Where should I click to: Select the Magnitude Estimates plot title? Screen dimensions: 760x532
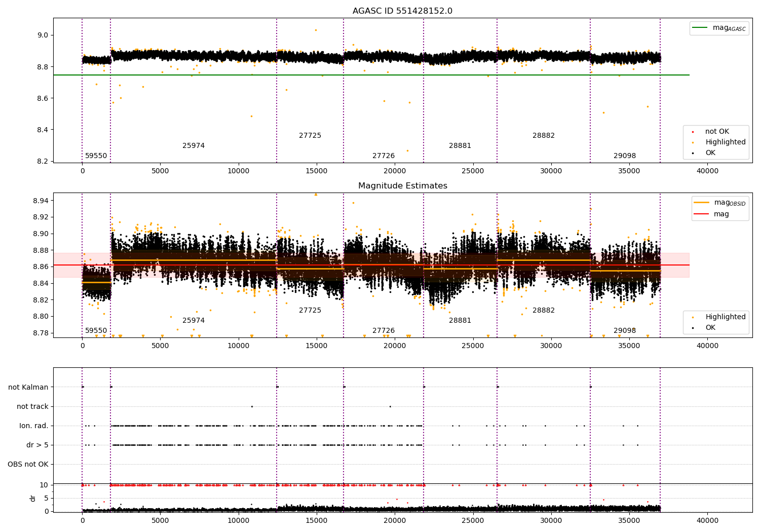[402, 186]
